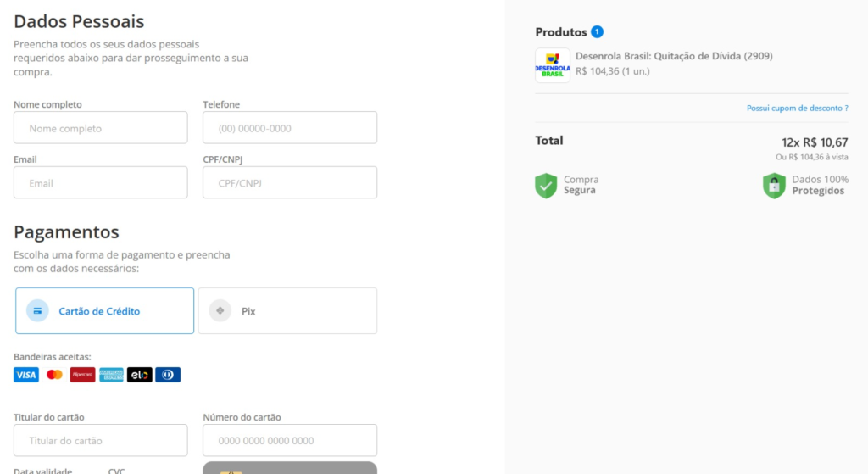Focus the CPF/CNPJ input field
868x474 pixels.
pos(290,183)
